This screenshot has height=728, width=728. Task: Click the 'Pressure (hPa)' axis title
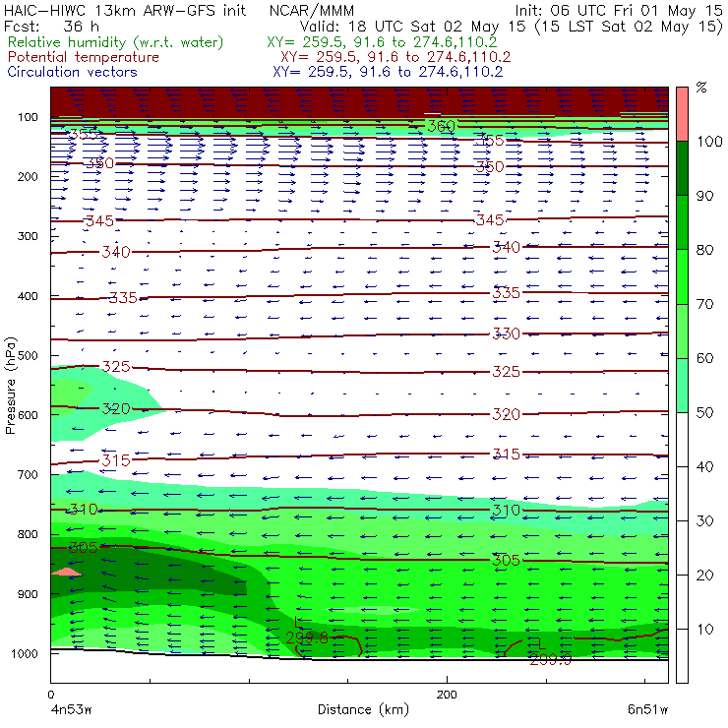click(10, 386)
